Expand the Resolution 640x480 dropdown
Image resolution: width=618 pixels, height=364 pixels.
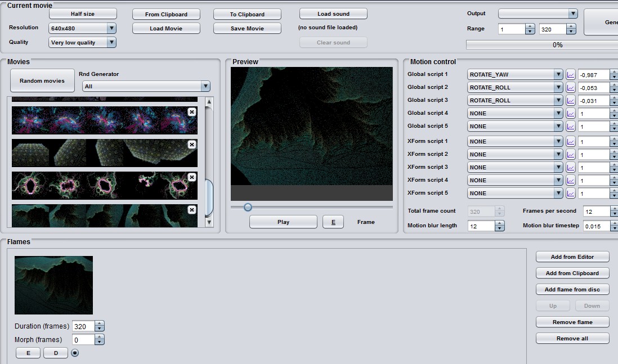point(111,28)
